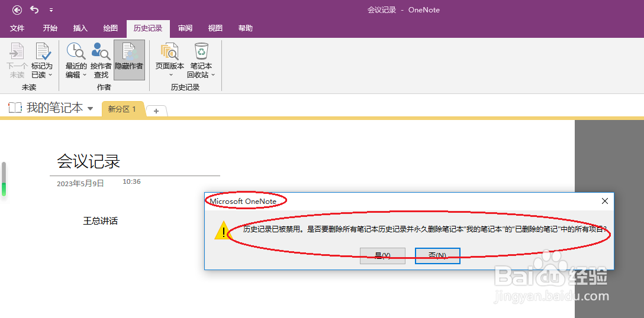Click the 笔记本回收站 bin icon
The width and height of the screenshot is (644, 318).
pos(201,51)
